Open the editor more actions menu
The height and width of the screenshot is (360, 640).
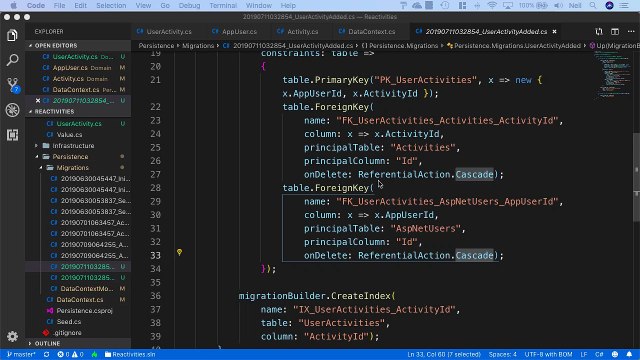[x=631, y=31]
